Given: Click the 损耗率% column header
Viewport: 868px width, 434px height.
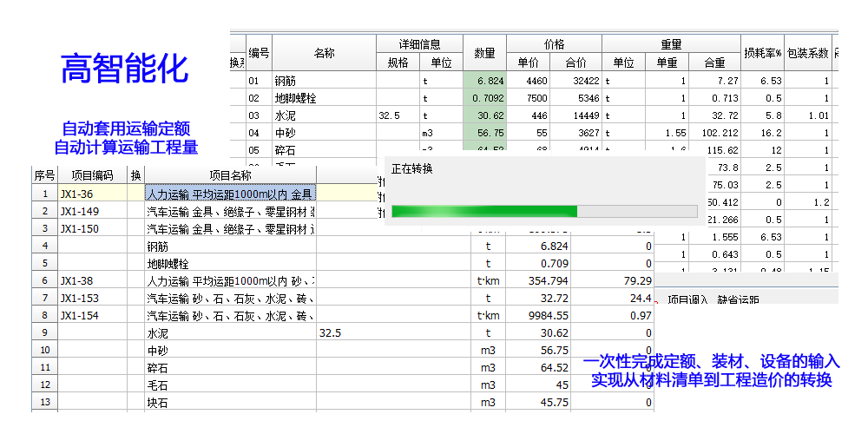Looking at the screenshot, I should [x=762, y=53].
